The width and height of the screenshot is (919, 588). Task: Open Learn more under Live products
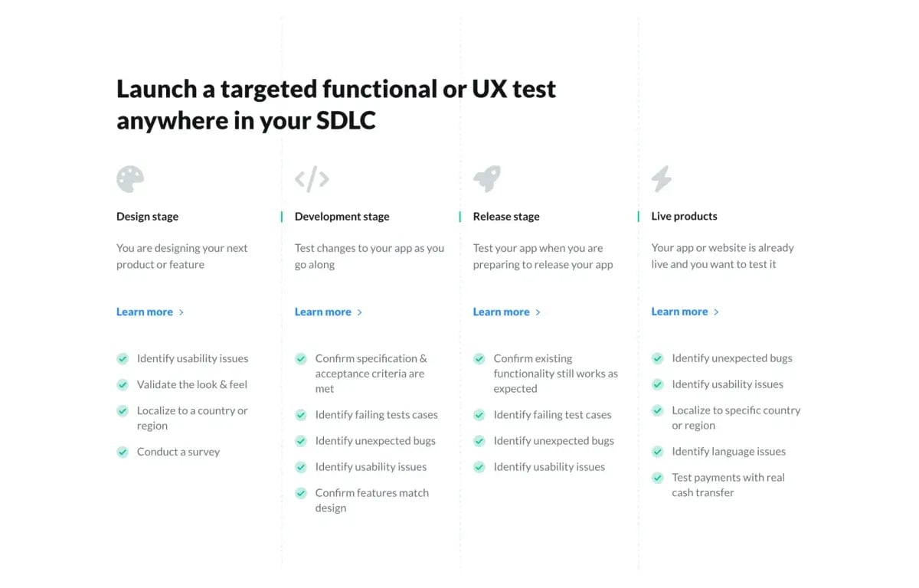tap(679, 312)
